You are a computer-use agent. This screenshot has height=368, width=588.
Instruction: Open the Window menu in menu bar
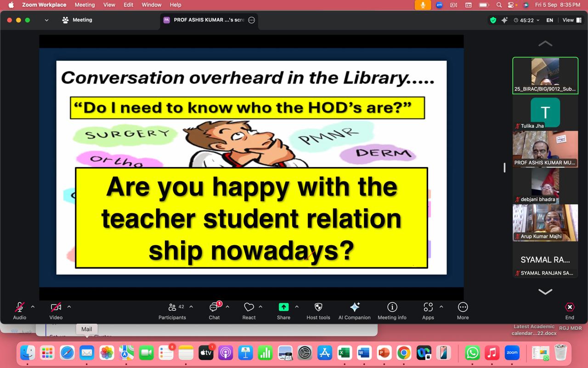point(151,5)
